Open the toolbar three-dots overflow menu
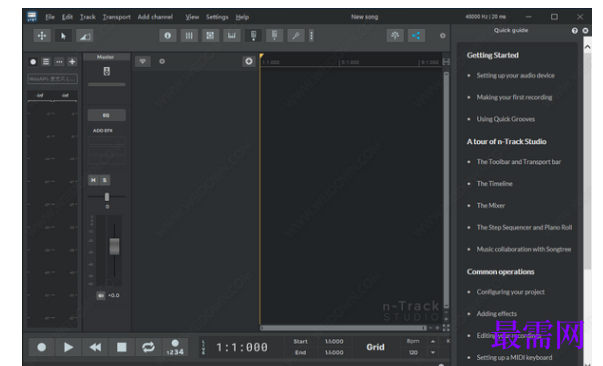The width and height of the screenshot is (603, 366). [x=311, y=35]
